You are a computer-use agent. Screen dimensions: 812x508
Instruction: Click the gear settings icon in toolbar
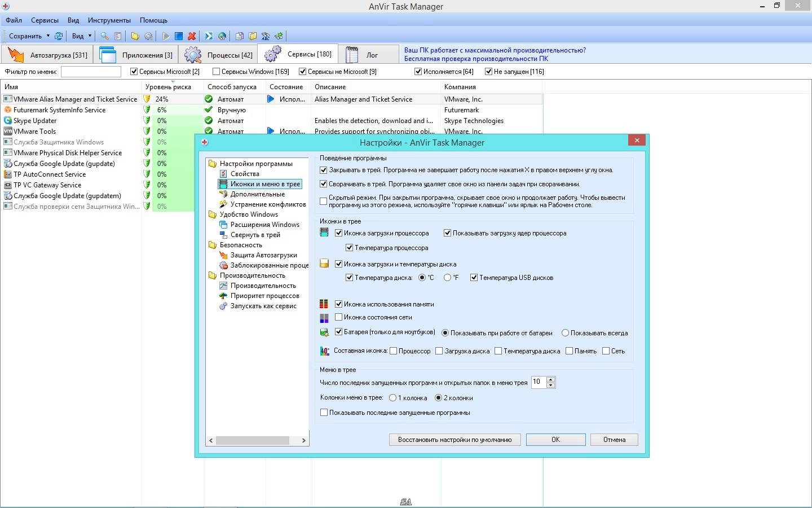click(148, 36)
